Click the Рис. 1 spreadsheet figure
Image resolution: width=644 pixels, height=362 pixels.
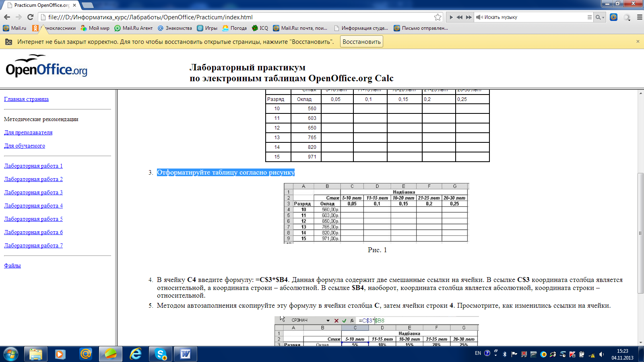coord(376,213)
